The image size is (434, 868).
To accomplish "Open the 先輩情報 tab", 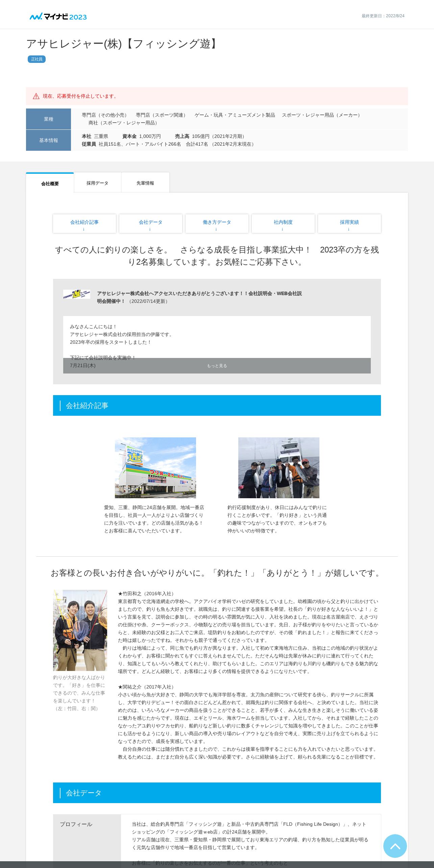I will click(145, 183).
